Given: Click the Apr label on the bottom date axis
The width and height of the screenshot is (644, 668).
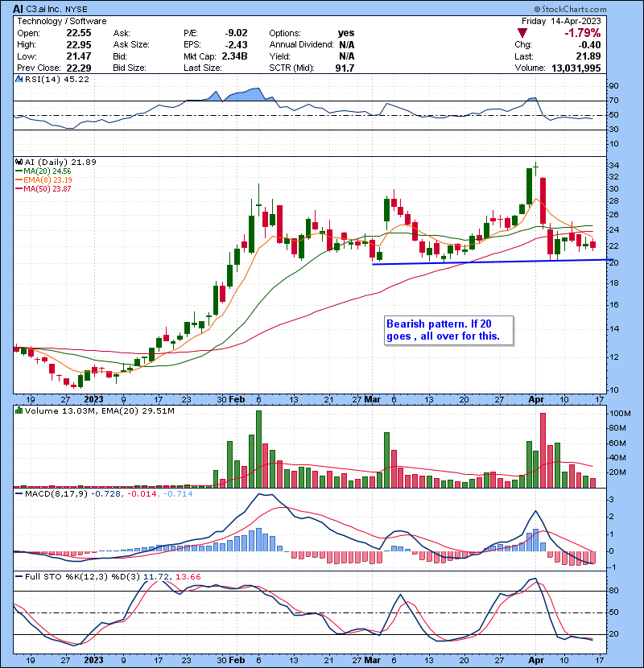Looking at the screenshot, I should [x=536, y=660].
